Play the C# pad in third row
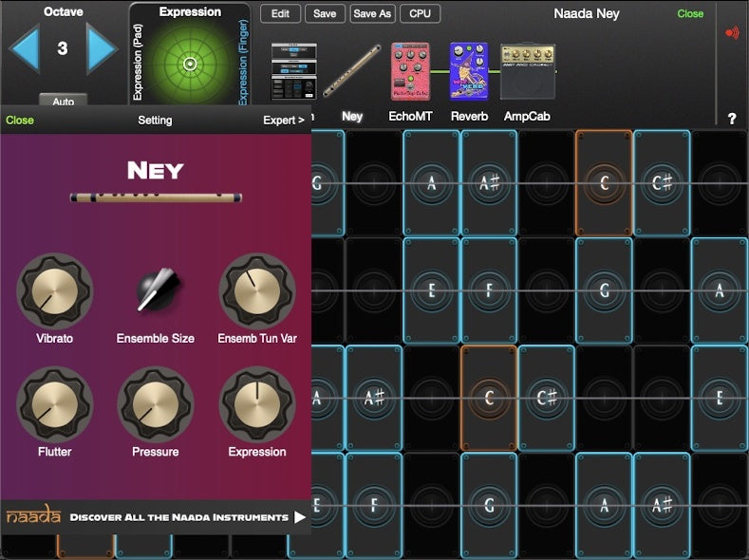Image resolution: width=749 pixels, height=560 pixels. point(547,398)
